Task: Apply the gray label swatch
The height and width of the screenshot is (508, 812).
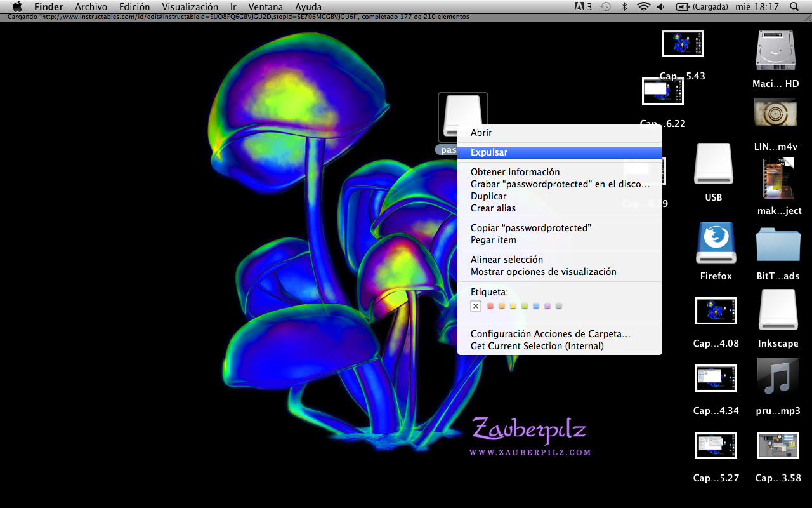Action: pyautogui.click(x=559, y=306)
